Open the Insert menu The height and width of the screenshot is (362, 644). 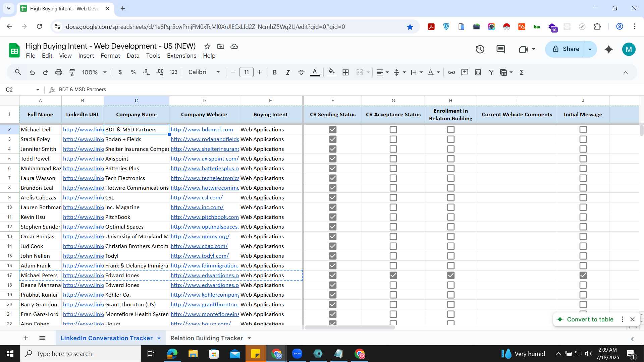tap(86, 56)
